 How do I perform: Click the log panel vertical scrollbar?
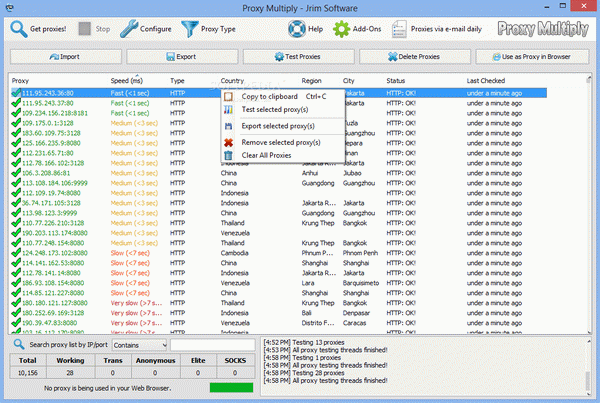[x=589, y=367]
